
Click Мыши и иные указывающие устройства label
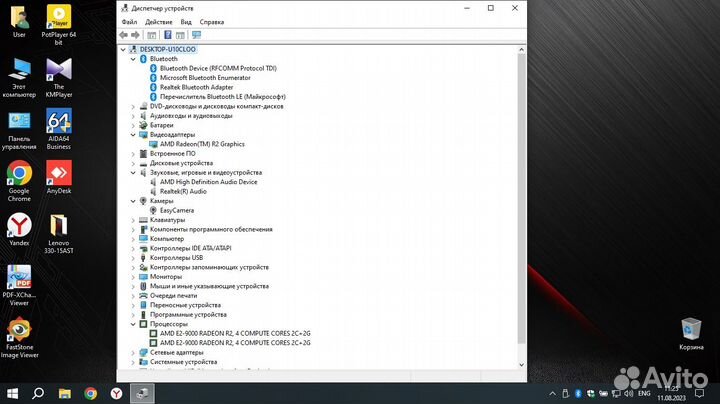(209, 286)
